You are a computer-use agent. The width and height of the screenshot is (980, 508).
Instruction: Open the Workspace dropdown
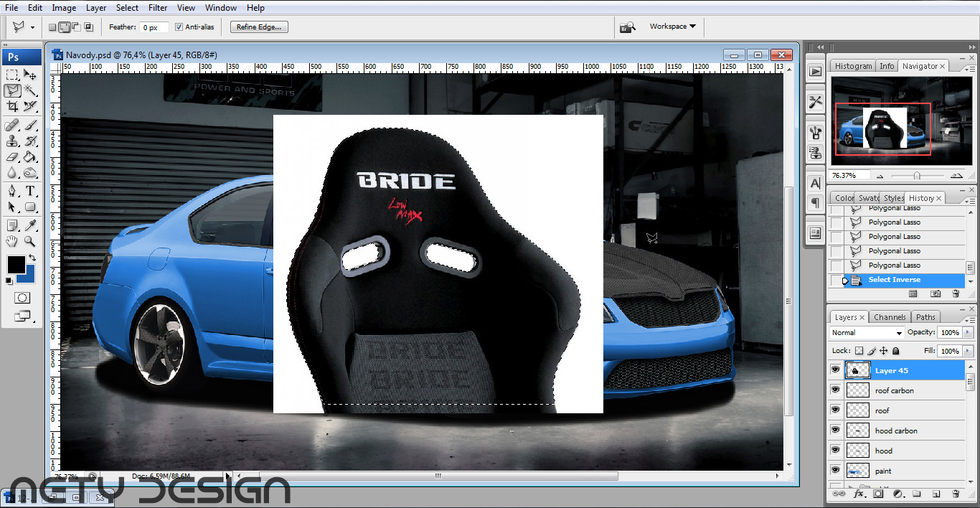(x=672, y=27)
